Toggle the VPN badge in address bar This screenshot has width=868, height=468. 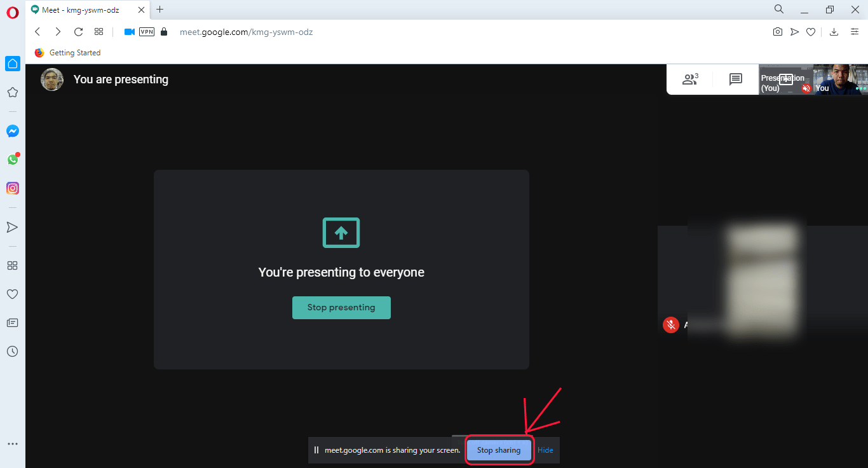[x=147, y=31]
